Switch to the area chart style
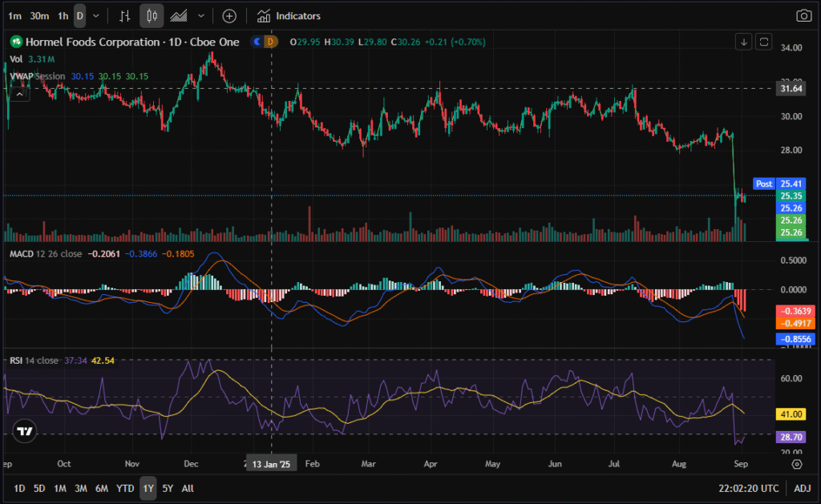821x504 pixels. tap(179, 16)
